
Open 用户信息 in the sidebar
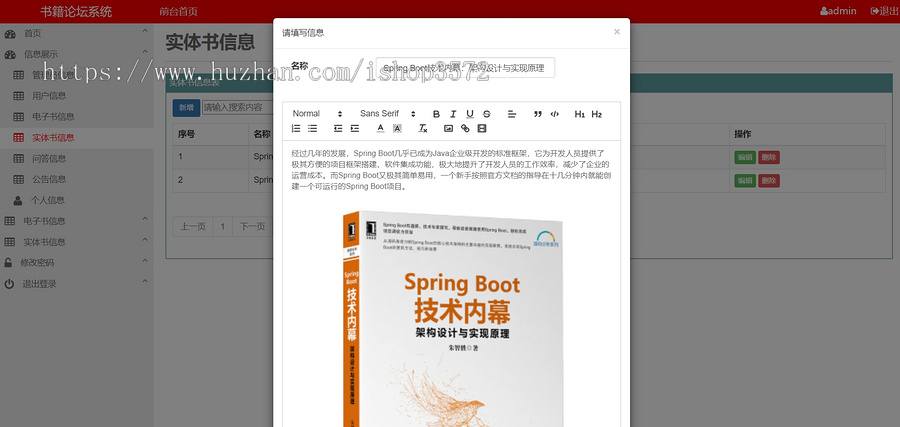49,96
